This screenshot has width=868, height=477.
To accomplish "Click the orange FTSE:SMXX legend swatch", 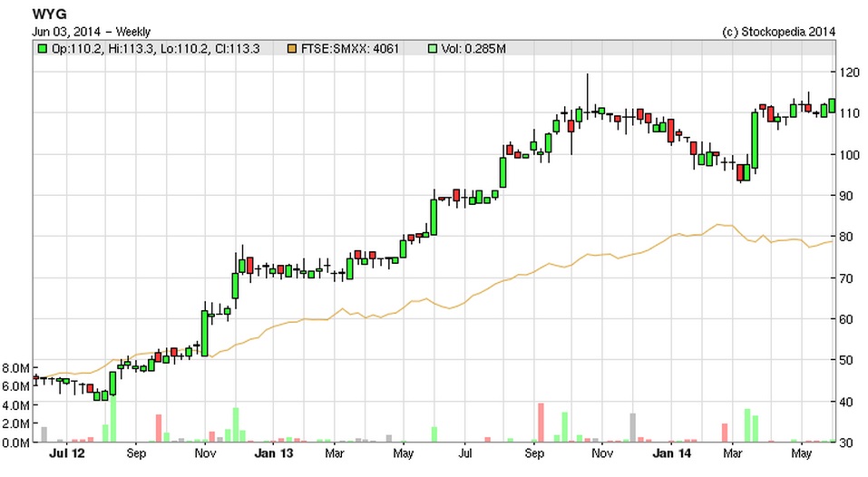I will pyautogui.click(x=292, y=49).
